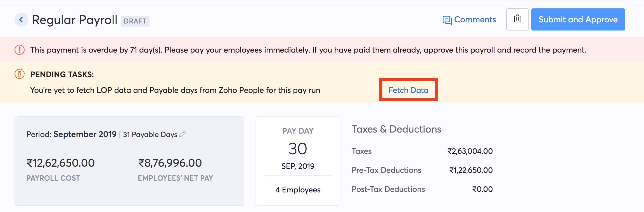This screenshot has width=644, height=212.
Task: Click the Taxes & Deductions heading
Action: click(396, 129)
